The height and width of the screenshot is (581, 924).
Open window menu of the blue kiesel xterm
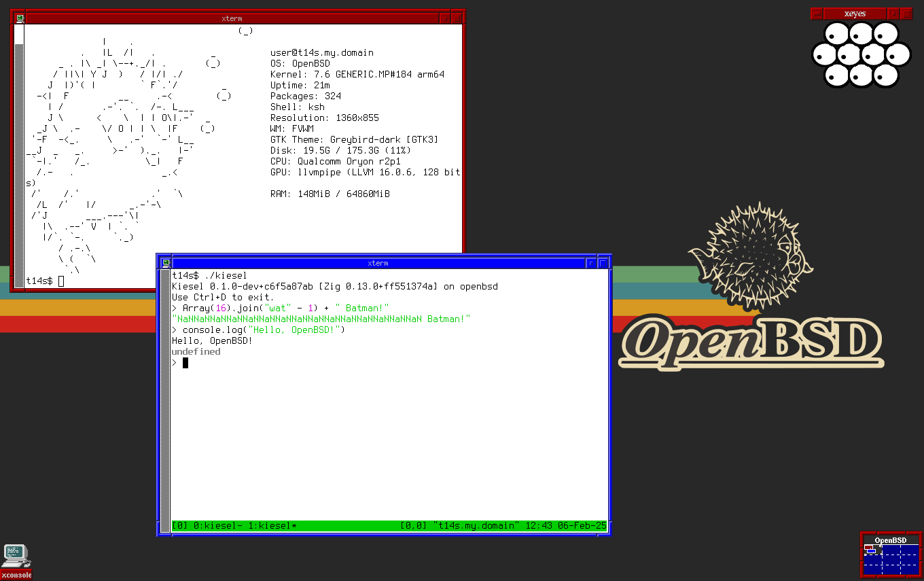point(166,263)
